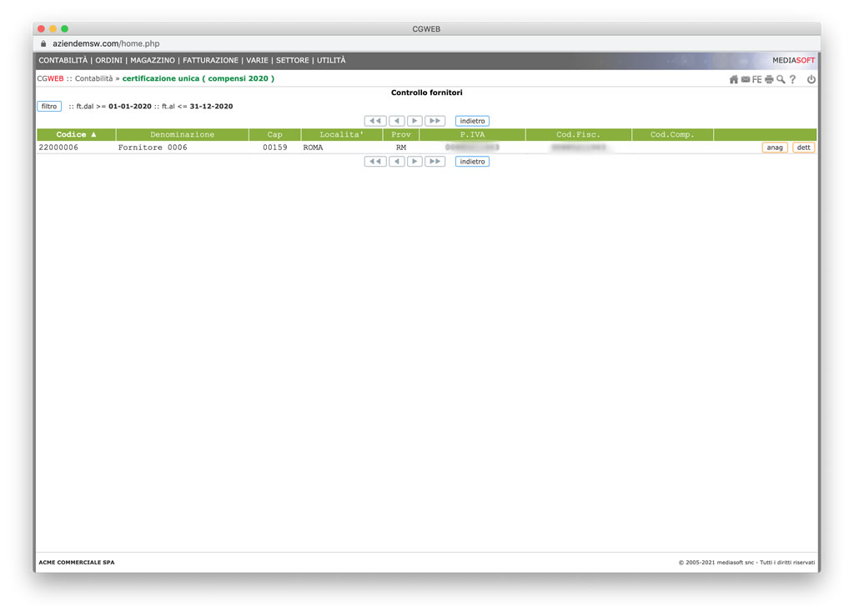Open the mail envelope icon

tap(745, 79)
